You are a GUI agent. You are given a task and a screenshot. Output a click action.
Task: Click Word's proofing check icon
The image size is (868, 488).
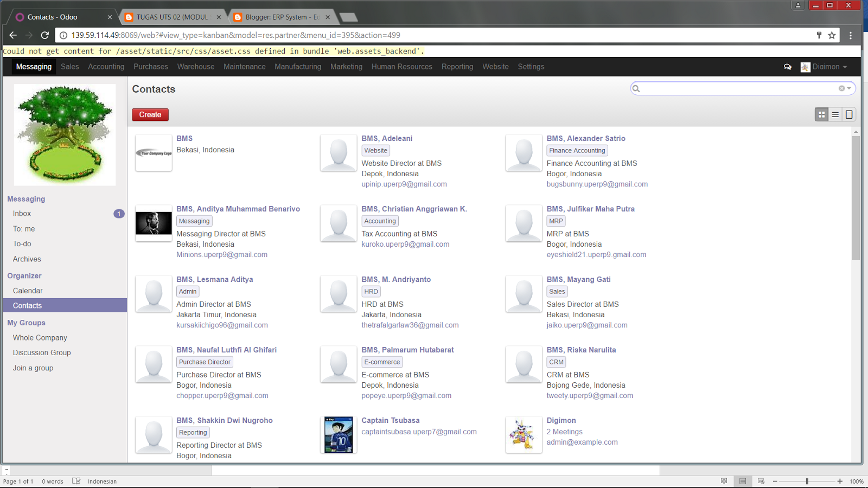pos(76,481)
